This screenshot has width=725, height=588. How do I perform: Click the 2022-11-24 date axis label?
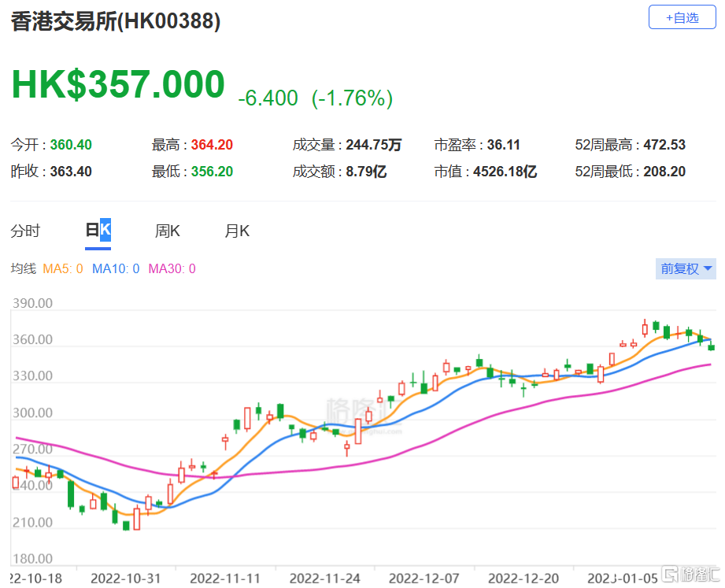(324, 579)
